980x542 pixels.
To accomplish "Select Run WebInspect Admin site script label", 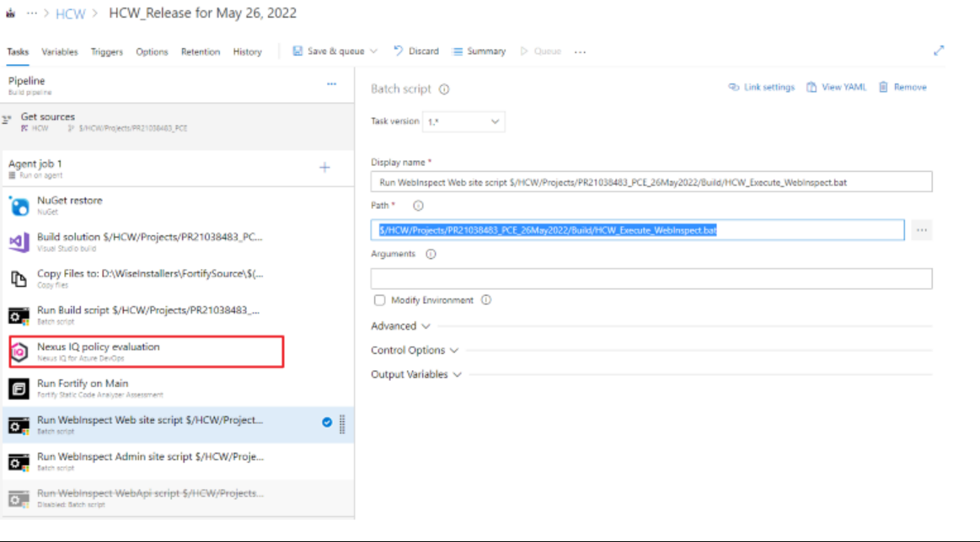I will pyautogui.click(x=150, y=457).
